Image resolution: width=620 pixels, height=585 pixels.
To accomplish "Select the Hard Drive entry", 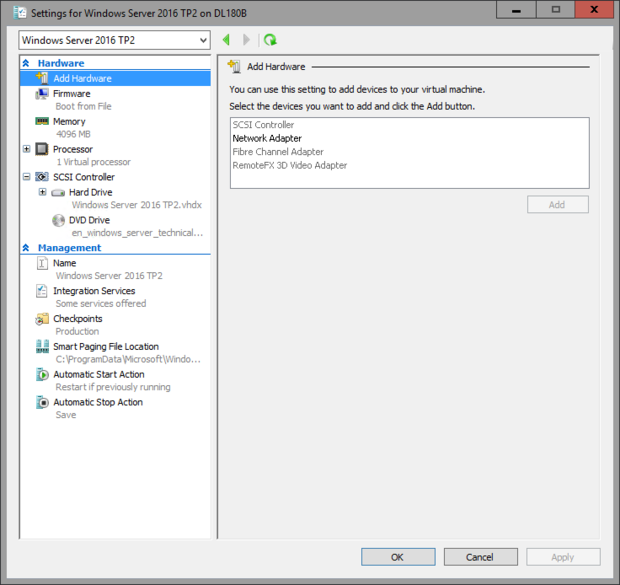I will [91, 192].
